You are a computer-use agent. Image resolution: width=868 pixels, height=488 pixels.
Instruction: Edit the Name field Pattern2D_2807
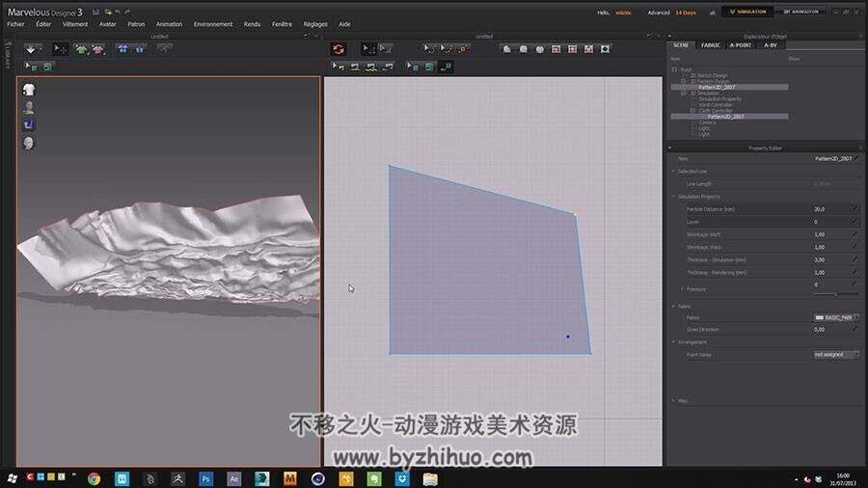click(835, 159)
